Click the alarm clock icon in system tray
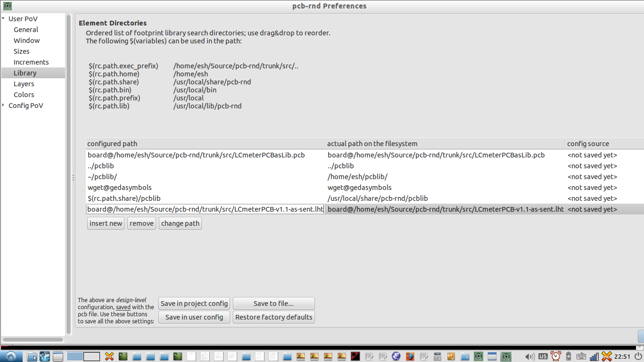Image resolution: width=644 pixels, height=362 pixels. click(x=556, y=356)
